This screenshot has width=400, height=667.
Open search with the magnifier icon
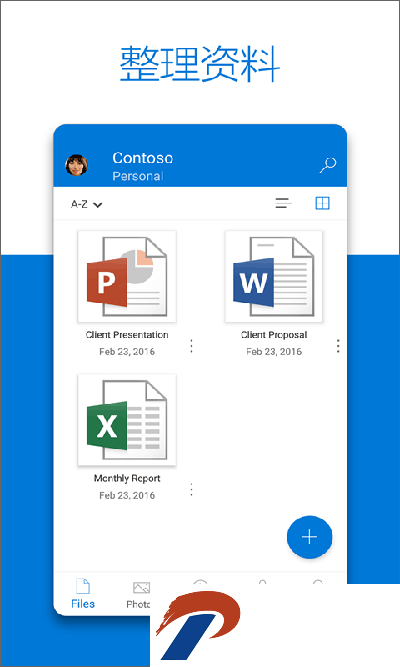pyautogui.click(x=328, y=165)
